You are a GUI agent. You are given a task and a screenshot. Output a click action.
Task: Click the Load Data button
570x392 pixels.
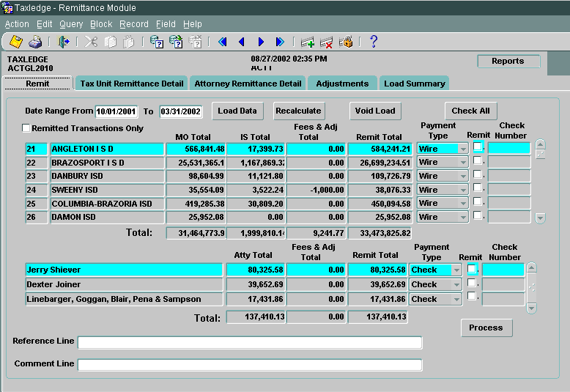pos(237,111)
